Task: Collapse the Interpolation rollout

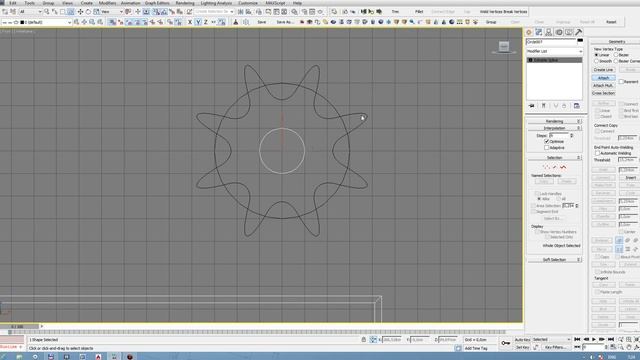Action: click(x=554, y=128)
